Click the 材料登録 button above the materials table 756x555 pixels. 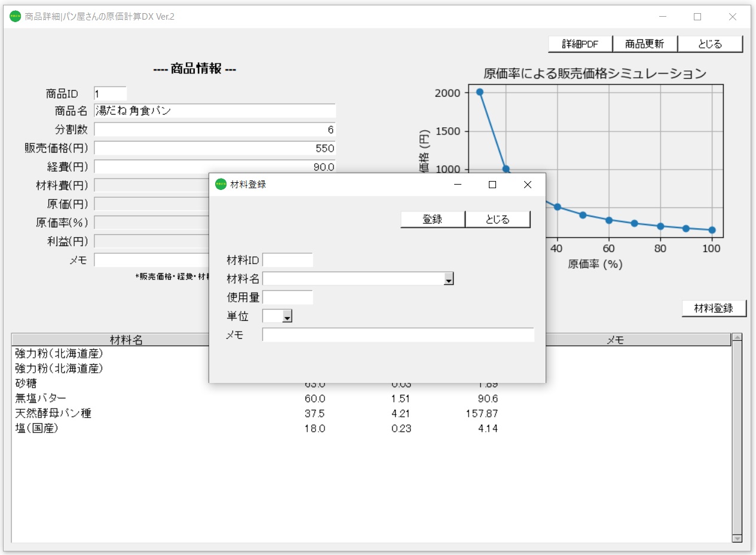(714, 308)
